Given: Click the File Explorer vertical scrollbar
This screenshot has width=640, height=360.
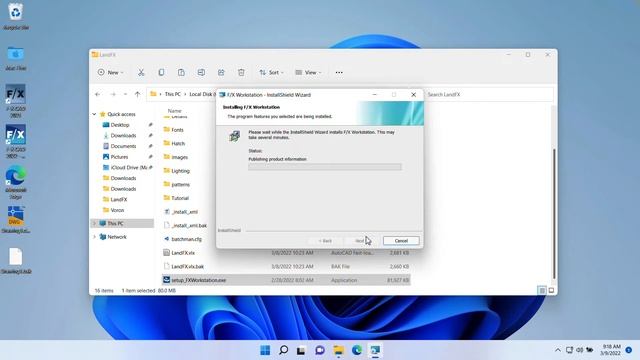Looking at the screenshot, I should [x=554, y=213].
